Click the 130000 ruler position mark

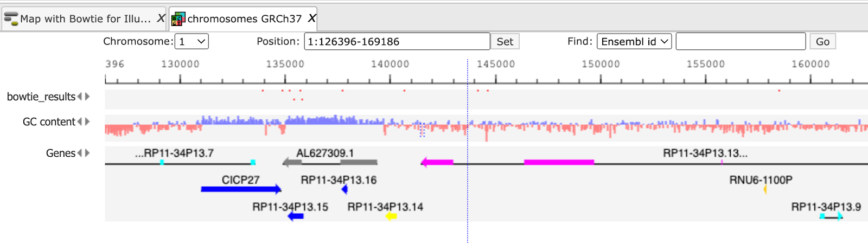point(180,64)
